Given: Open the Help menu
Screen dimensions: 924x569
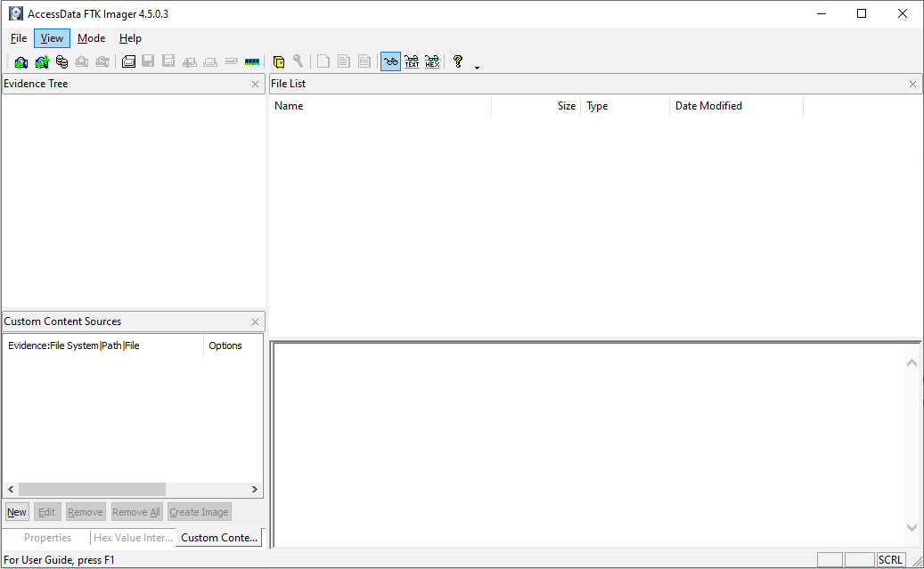Looking at the screenshot, I should point(130,38).
